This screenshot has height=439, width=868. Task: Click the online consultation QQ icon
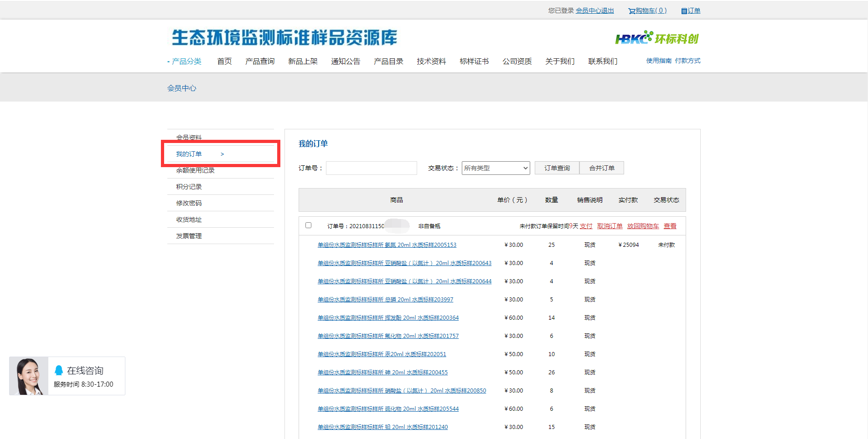pyautogui.click(x=59, y=370)
